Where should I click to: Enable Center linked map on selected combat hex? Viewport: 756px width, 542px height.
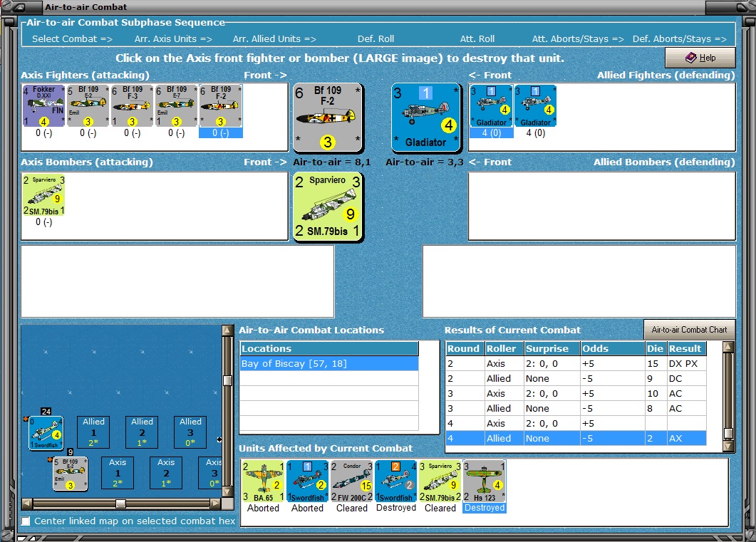26,521
